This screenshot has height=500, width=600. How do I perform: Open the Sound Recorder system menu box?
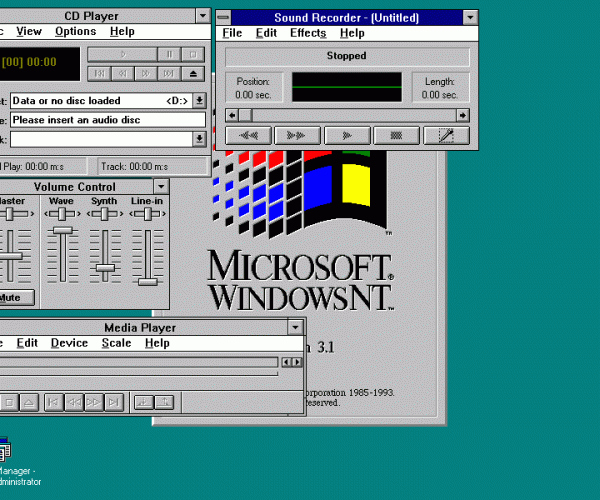pyautogui.click(x=223, y=18)
